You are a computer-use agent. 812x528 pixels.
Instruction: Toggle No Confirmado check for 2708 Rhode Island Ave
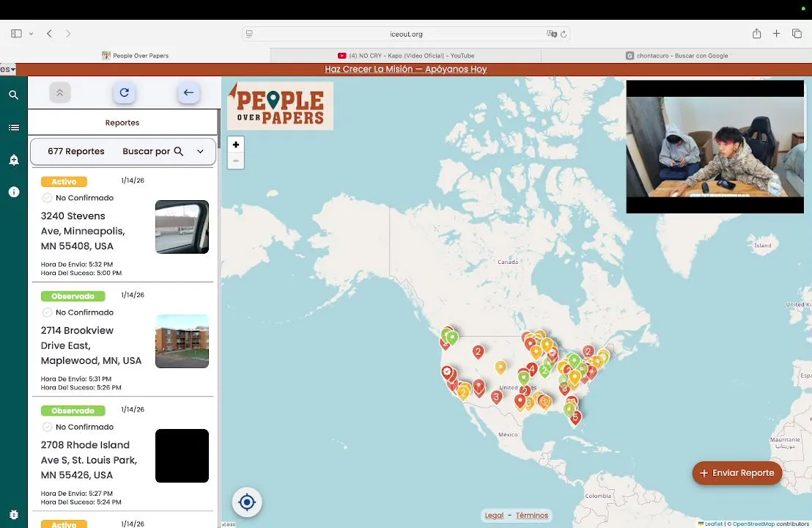click(x=47, y=427)
